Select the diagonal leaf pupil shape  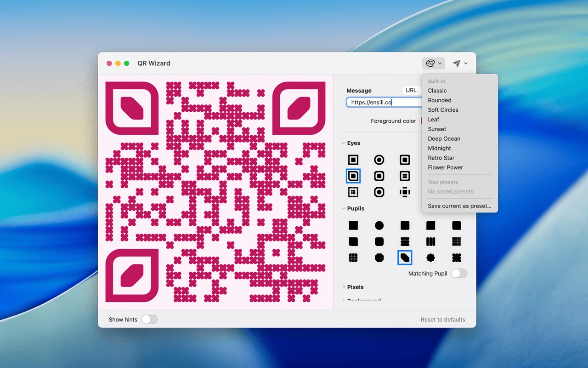tap(405, 258)
